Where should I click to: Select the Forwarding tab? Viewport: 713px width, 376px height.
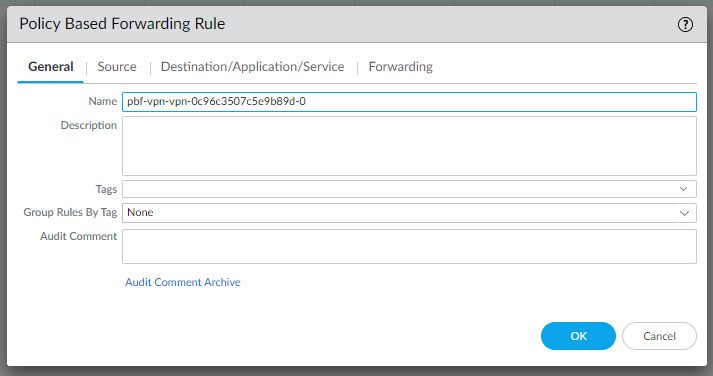pos(401,67)
